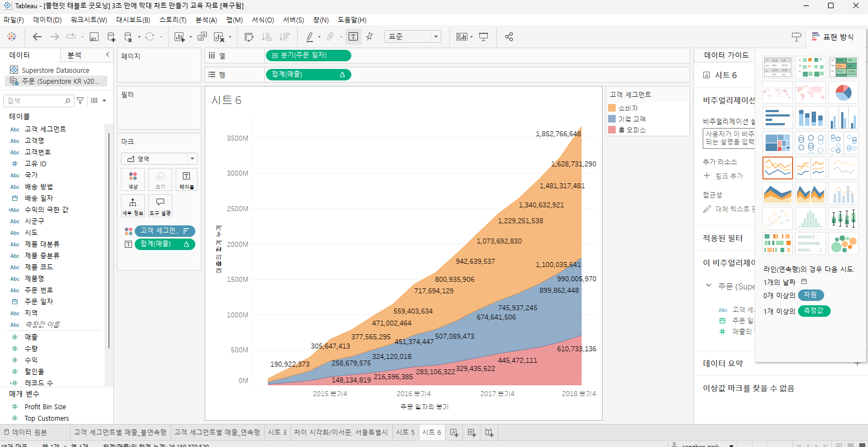Expand the 주문 (Super...) data section chevron

pyautogui.click(x=709, y=286)
